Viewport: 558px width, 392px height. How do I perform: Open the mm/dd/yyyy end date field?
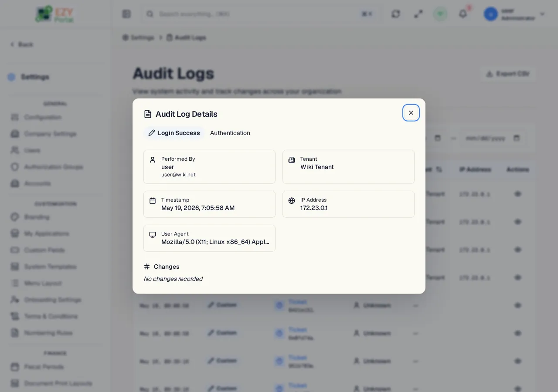point(493,138)
